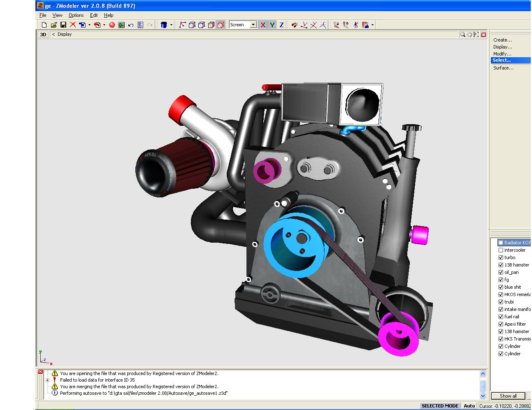This screenshot has height=410, width=532.
Task: Open the textures browser picture icon
Action: 121,25
